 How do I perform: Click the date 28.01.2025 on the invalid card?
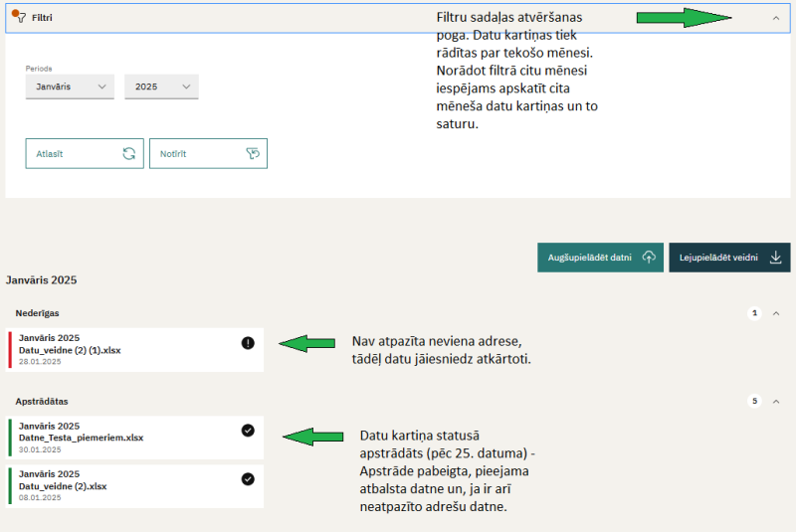pyautogui.click(x=40, y=362)
